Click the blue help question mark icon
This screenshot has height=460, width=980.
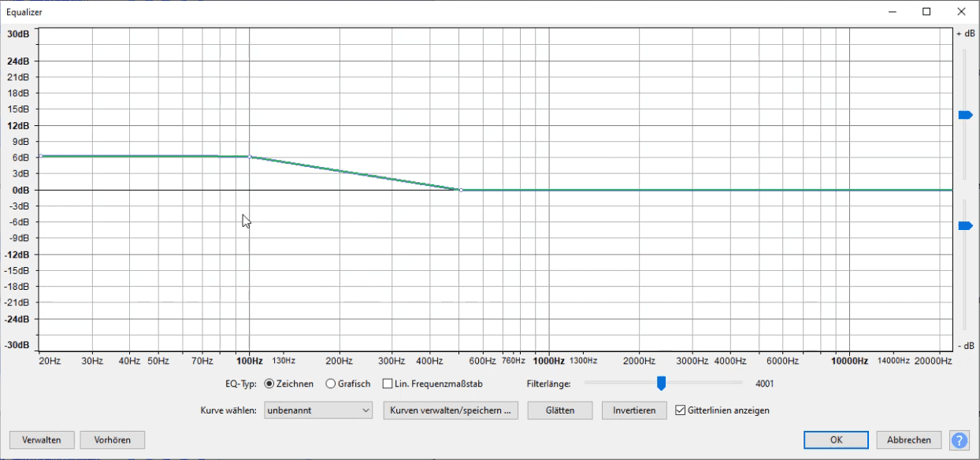click(x=960, y=440)
